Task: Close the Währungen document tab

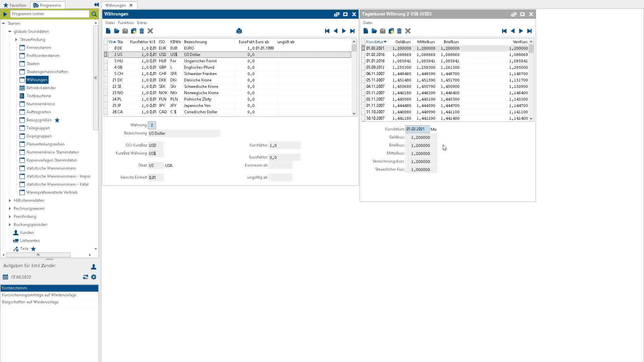Action: pyautogui.click(x=131, y=5)
